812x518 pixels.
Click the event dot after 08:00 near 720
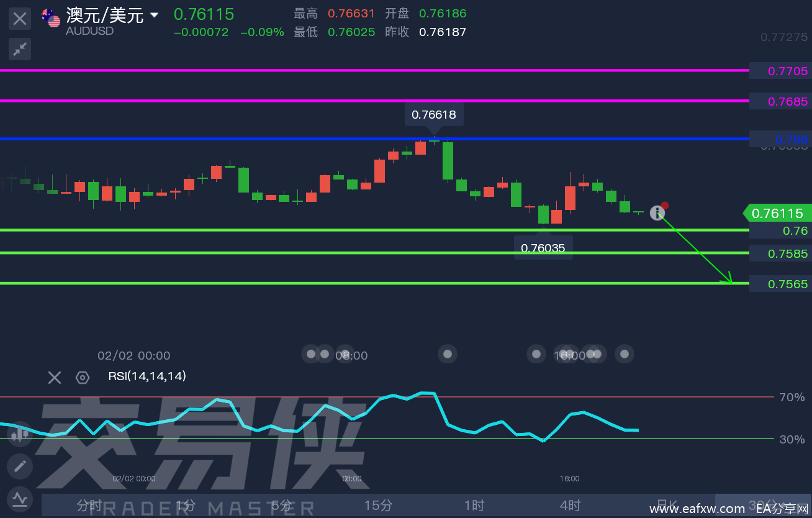[x=448, y=354]
